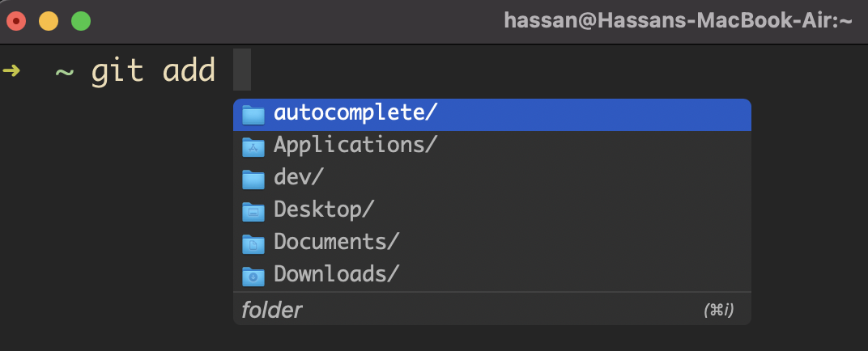Choose Documents/ from autocomplete list
The height and width of the screenshot is (351, 868).
coord(491,243)
